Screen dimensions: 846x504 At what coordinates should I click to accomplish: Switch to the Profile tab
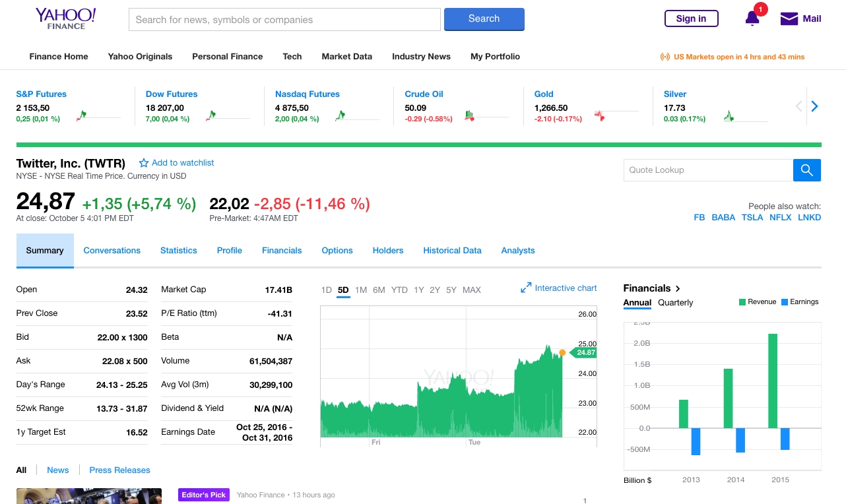[230, 251]
